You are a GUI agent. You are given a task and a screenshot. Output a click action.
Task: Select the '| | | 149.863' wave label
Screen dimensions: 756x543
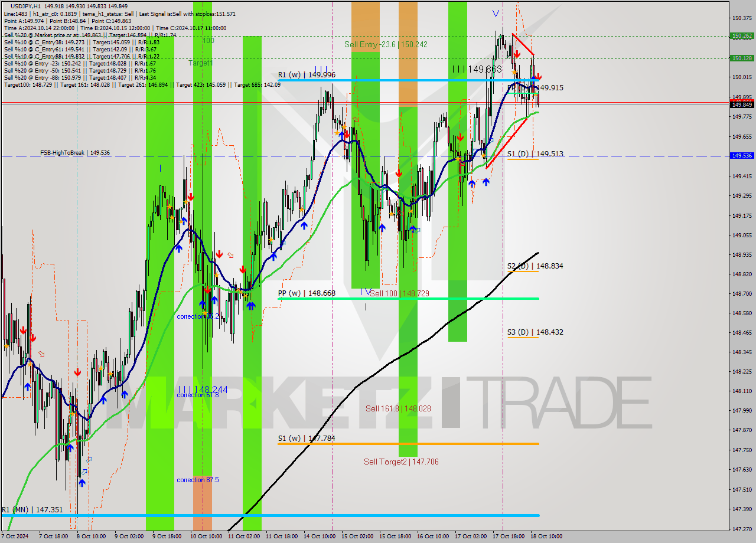tap(477, 69)
